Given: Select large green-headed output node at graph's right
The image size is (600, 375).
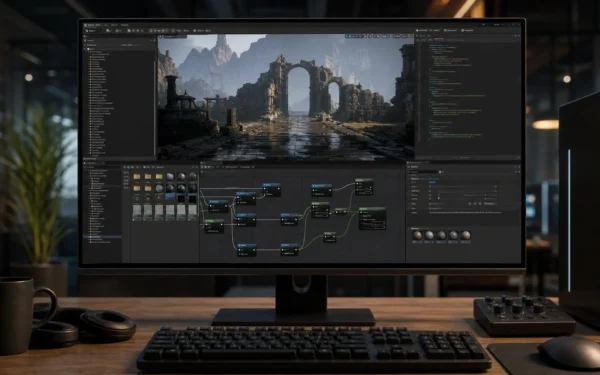Looking at the screenshot, I should pyautogui.click(x=372, y=218).
